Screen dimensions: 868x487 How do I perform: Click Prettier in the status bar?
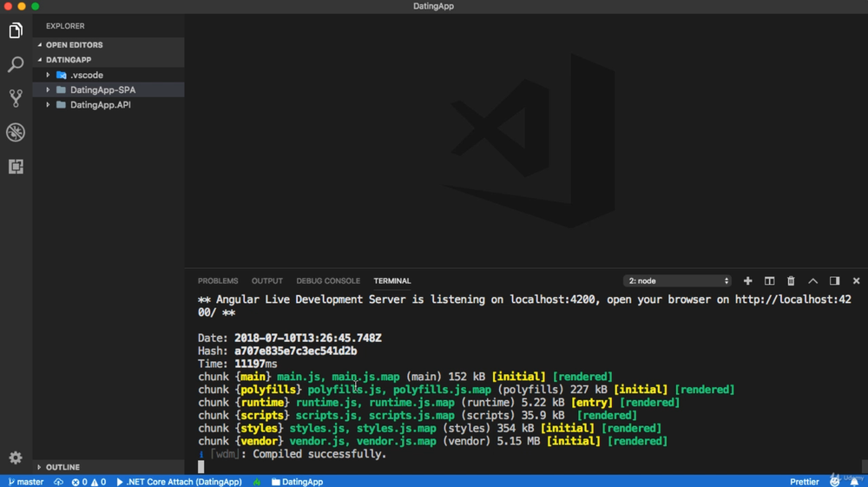pos(804,482)
